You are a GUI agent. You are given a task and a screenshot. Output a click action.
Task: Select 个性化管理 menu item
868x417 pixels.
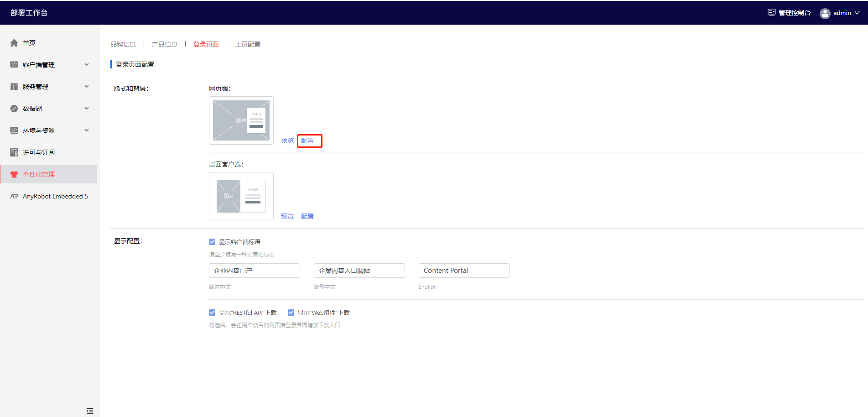(x=48, y=174)
